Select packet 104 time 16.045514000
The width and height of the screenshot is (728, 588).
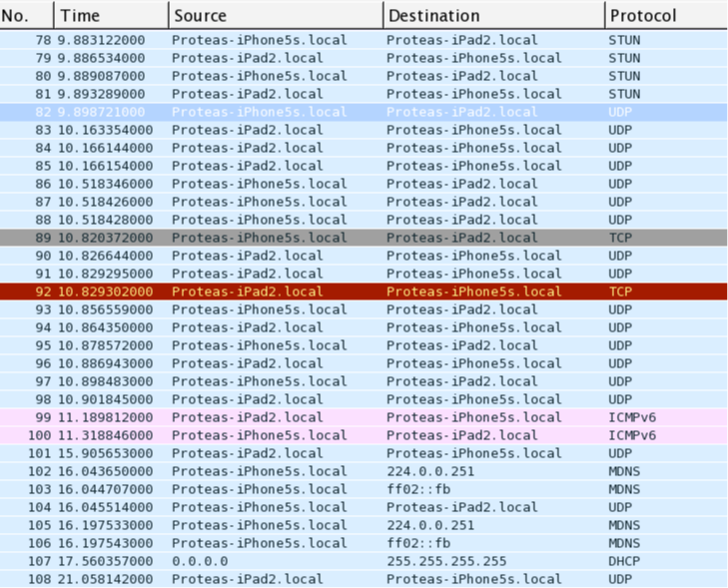click(106, 508)
